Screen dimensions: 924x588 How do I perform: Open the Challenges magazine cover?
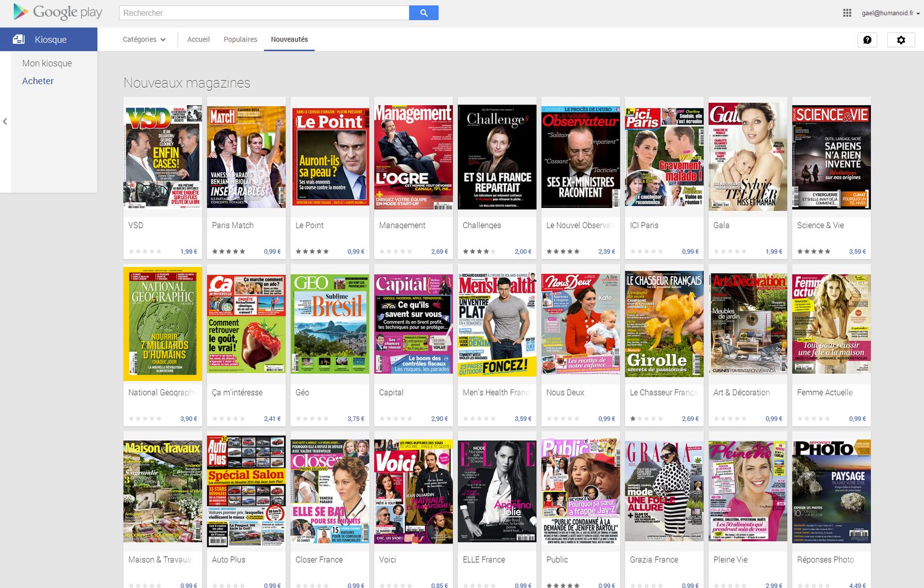pos(497,157)
